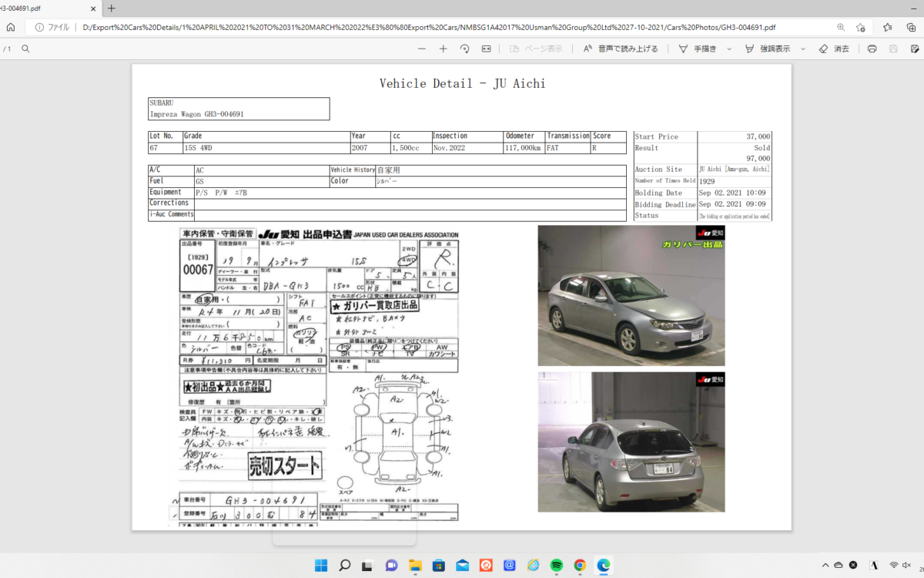
Task: Select the 強調表示 highlight tool
Action: (x=768, y=49)
